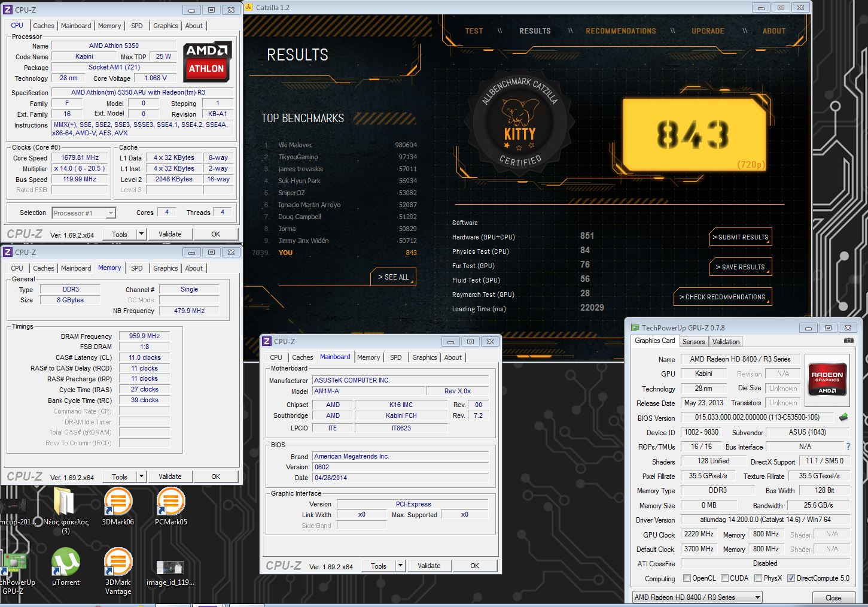Click the Cores count field in CPU-Z

[x=166, y=212]
